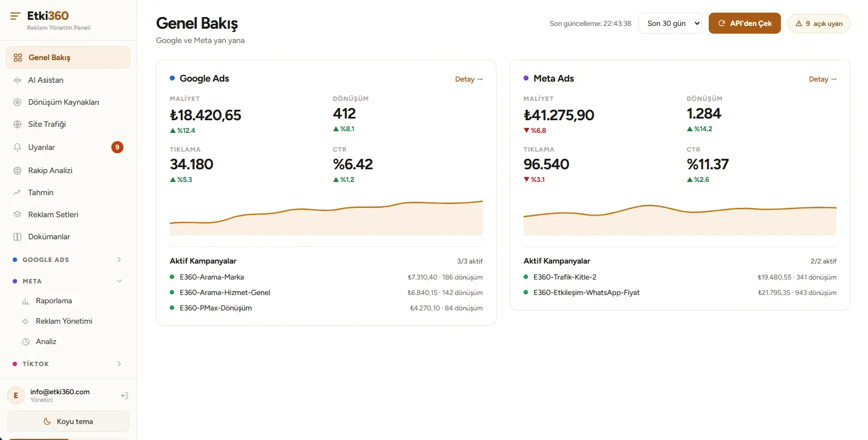Click the AI Asistan sparkle icon

17,80
